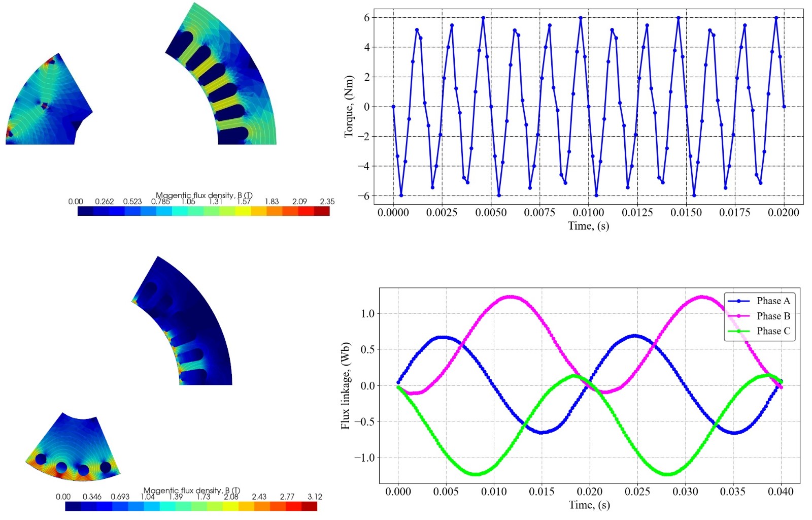The image size is (812, 520).
Task: Select the 0.0175 tick on the torque time axis
Action: 735,212
